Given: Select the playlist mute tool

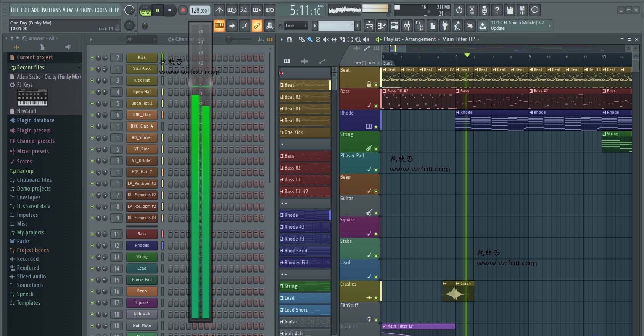Looking at the screenshot, I should [326, 39].
